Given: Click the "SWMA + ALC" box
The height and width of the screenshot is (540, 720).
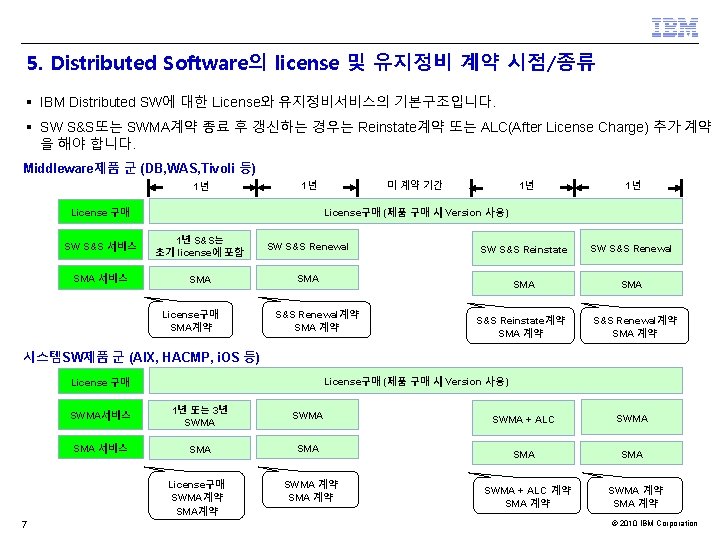Looking at the screenshot, I should (523, 418).
